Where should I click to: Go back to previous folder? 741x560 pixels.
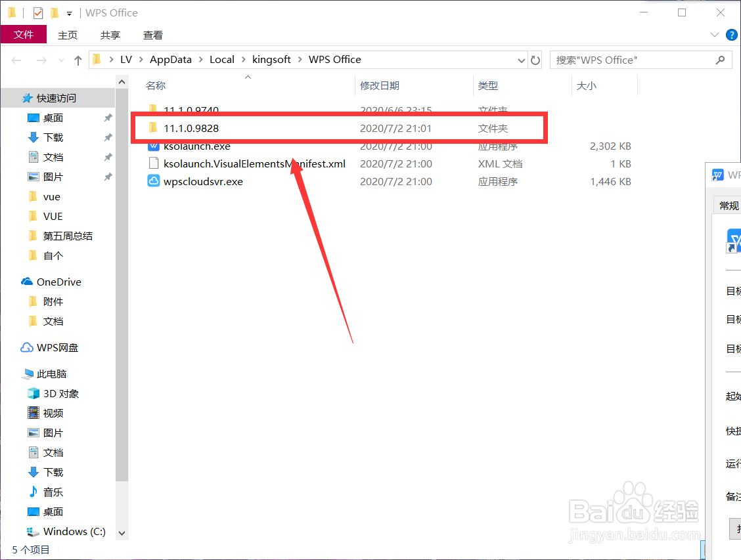pyautogui.click(x=16, y=60)
